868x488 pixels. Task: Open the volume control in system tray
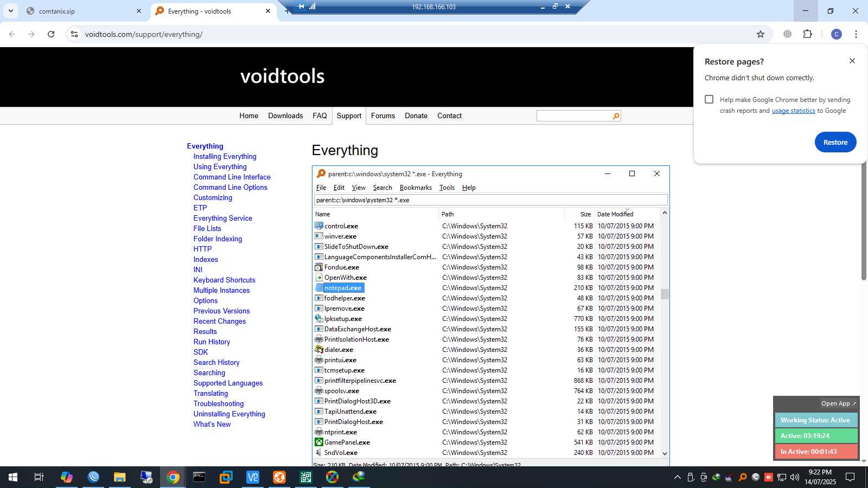pyautogui.click(x=795, y=477)
